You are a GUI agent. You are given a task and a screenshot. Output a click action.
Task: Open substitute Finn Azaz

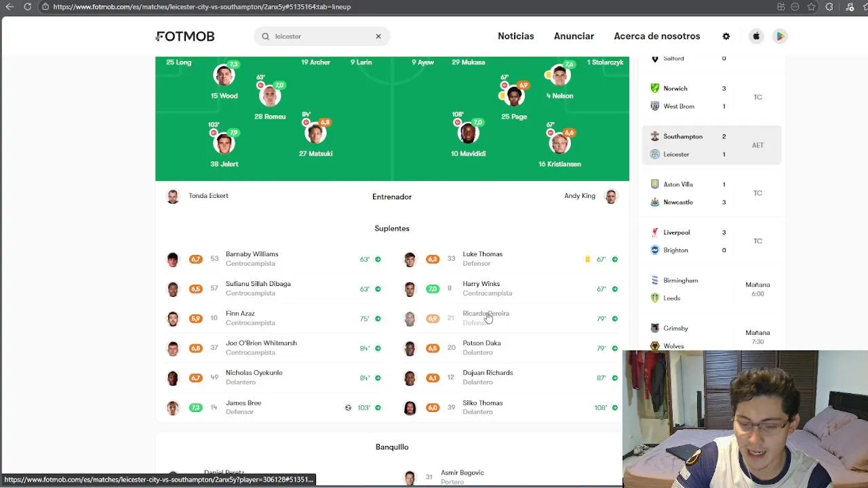[x=273, y=319]
